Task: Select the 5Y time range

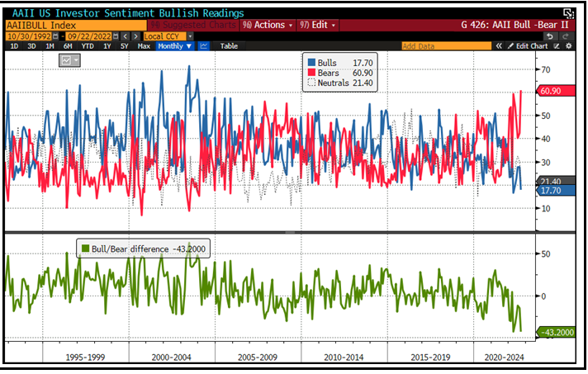Action: [x=124, y=46]
